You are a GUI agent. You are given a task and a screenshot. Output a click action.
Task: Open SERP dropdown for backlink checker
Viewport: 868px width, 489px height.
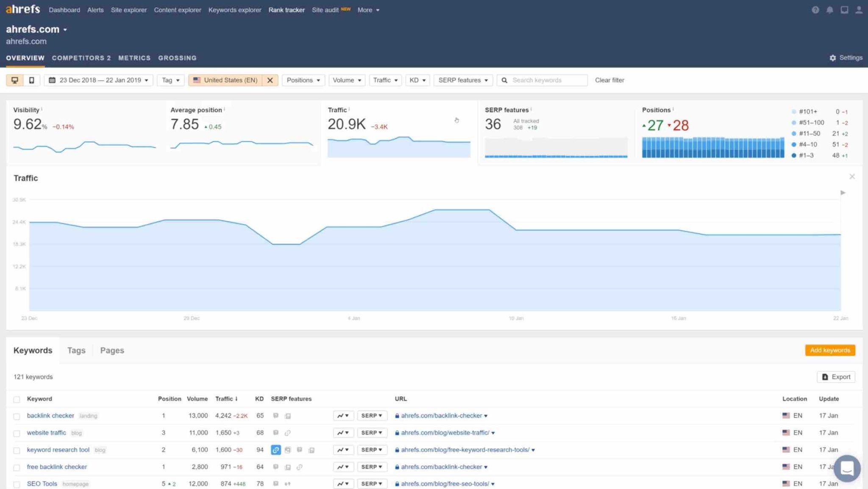pos(372,416)
